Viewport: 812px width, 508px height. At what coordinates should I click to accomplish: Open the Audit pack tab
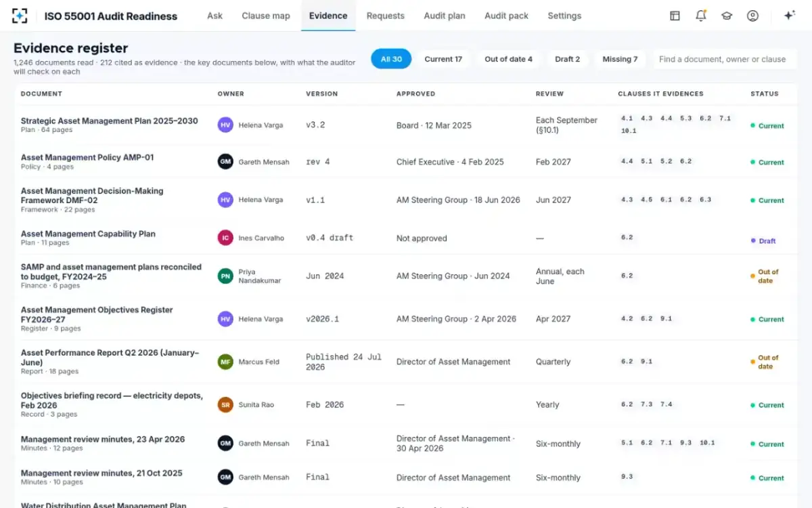point(506,16)
